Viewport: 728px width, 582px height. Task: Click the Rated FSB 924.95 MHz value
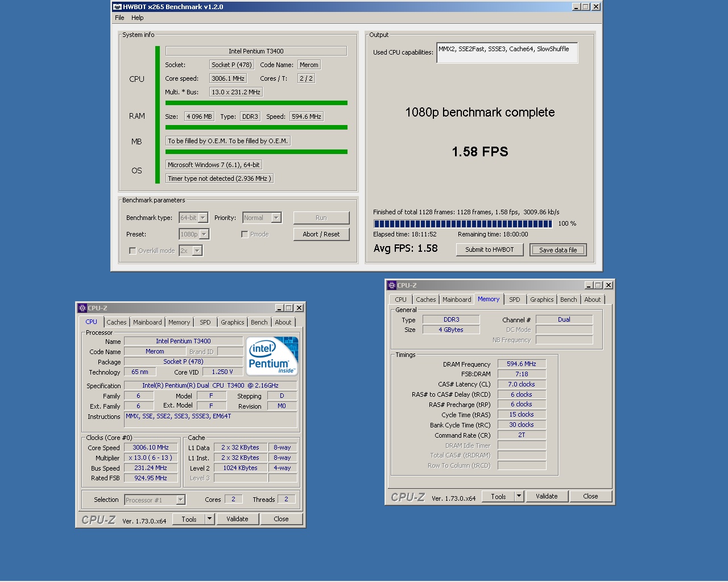(x=151, y=478)
